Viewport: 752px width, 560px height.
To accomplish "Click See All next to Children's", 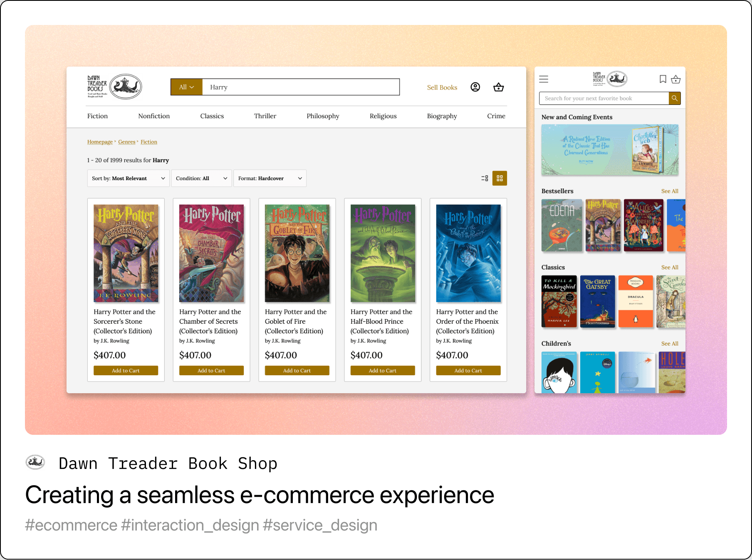I will point(670,343).
